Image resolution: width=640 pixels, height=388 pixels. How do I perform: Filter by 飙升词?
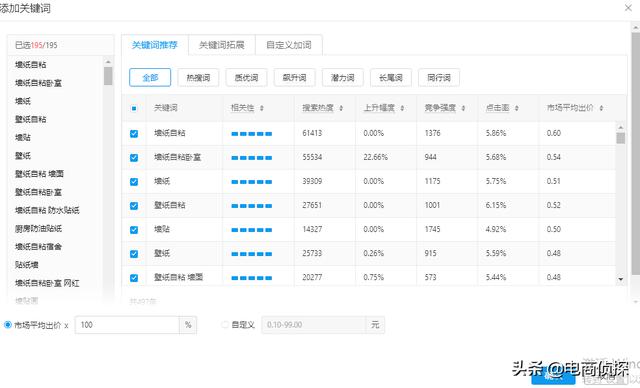click(x=294, y=78)
